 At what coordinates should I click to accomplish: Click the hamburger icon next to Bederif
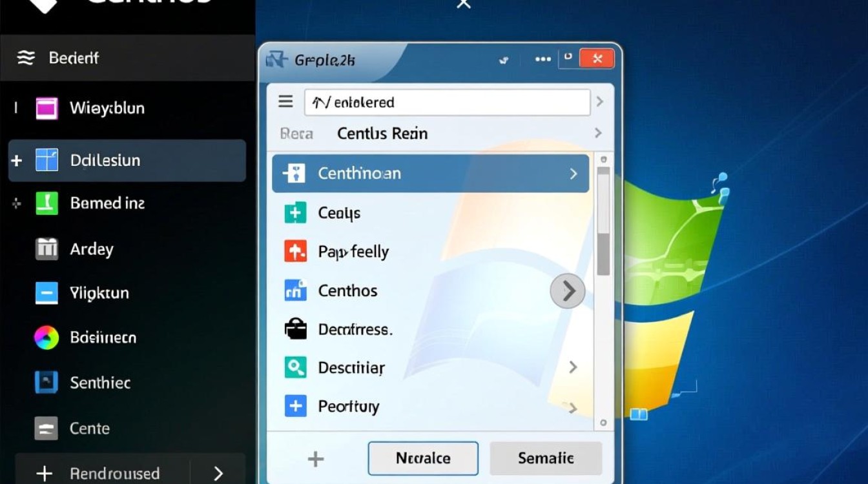coord(26,58)
